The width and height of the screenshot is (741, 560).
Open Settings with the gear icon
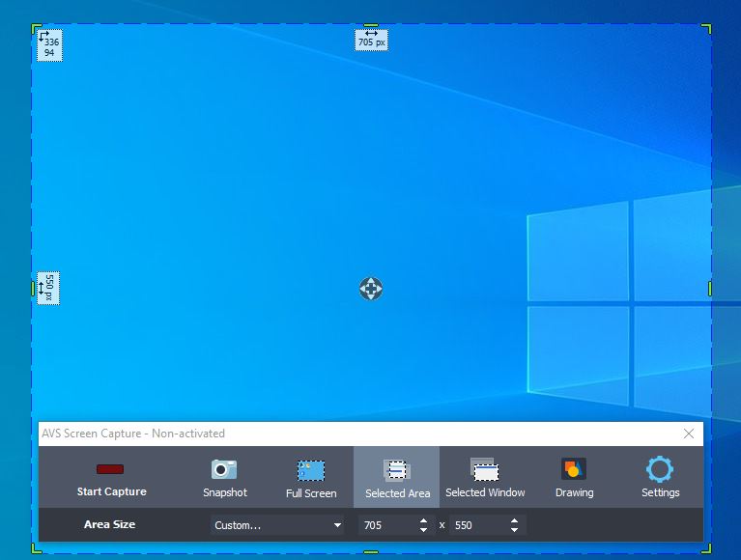[x=660, y=477]
